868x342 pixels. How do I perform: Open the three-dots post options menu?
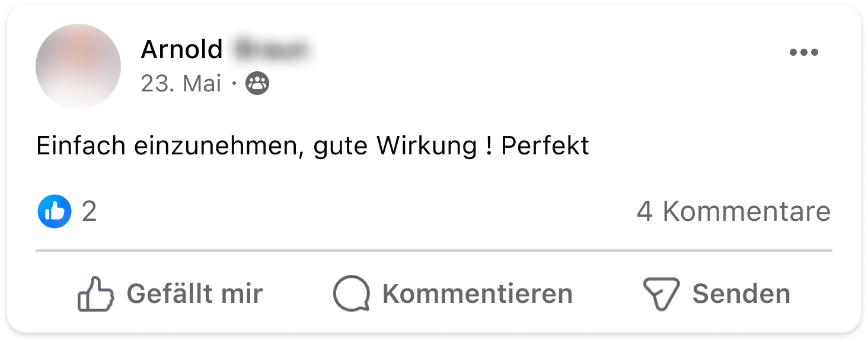[803, 52]
